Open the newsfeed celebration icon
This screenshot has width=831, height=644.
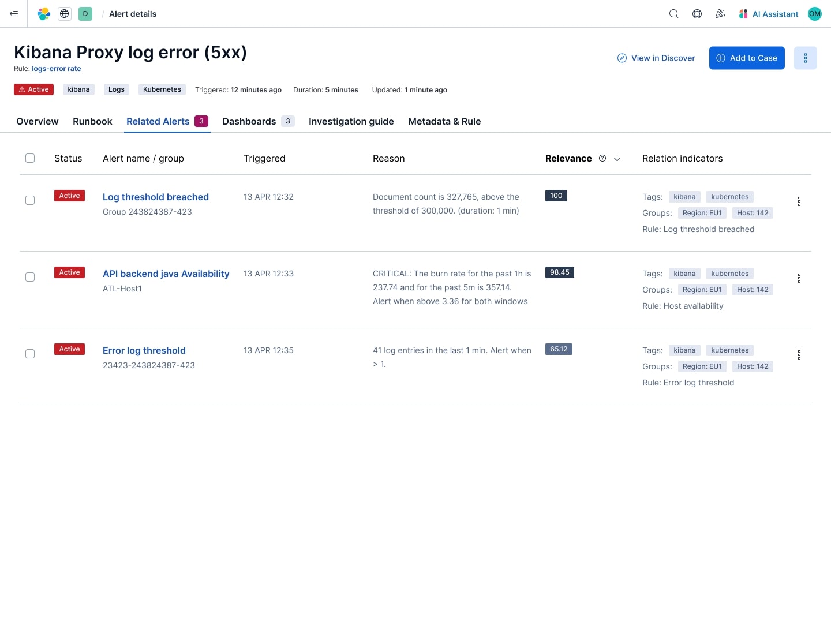pyautogui.click(x=720, y=14)
